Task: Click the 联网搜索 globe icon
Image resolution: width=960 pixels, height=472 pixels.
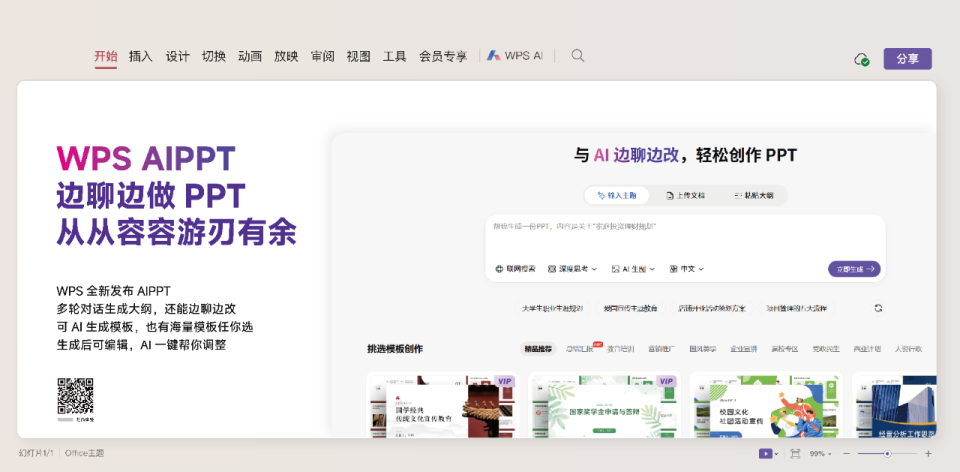Action: (x=499, y=269)
